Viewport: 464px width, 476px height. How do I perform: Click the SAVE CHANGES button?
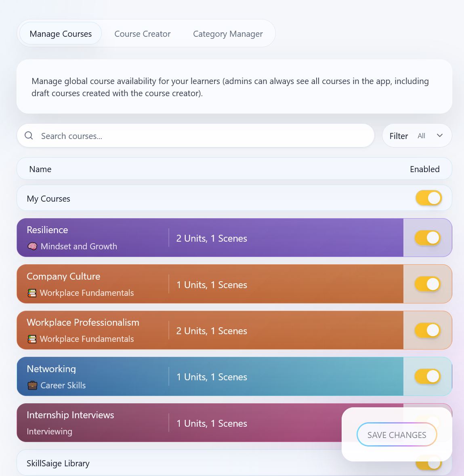tap(397, 435)
